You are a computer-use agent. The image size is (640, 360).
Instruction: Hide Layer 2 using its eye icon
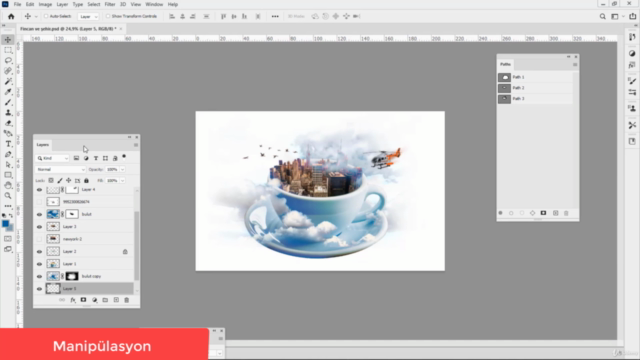(39, 251)
